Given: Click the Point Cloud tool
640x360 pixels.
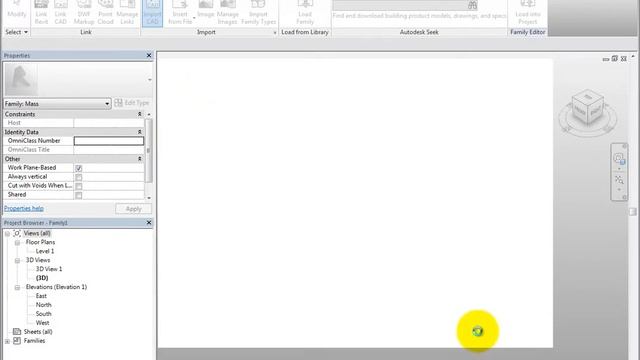Looking at the screenshot, I should tap(105, 13).
